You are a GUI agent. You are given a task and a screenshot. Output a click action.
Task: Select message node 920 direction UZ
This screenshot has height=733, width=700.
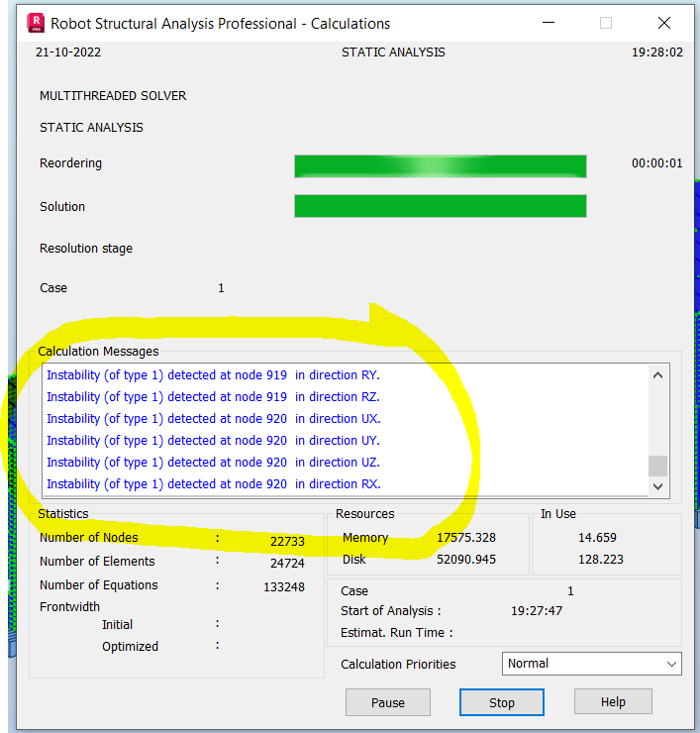214,462
